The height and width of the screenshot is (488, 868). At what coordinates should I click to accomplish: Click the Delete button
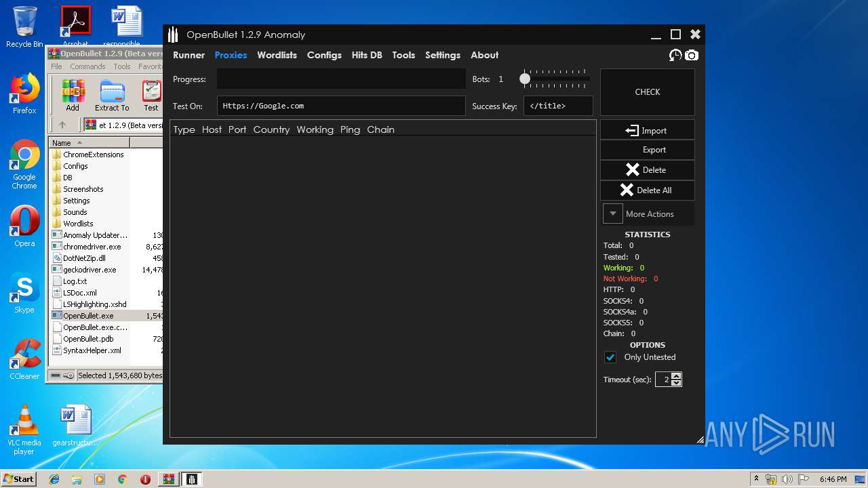click(x=648, y=170)
